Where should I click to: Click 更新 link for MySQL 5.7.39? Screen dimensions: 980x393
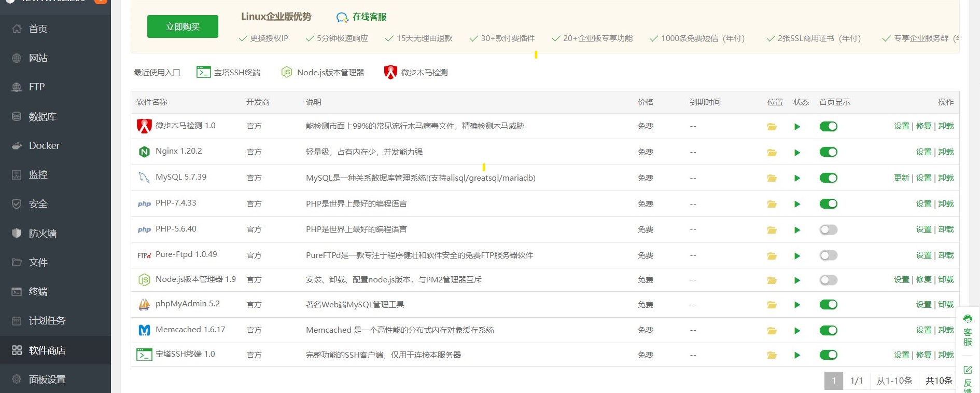(x=902, y=178)
